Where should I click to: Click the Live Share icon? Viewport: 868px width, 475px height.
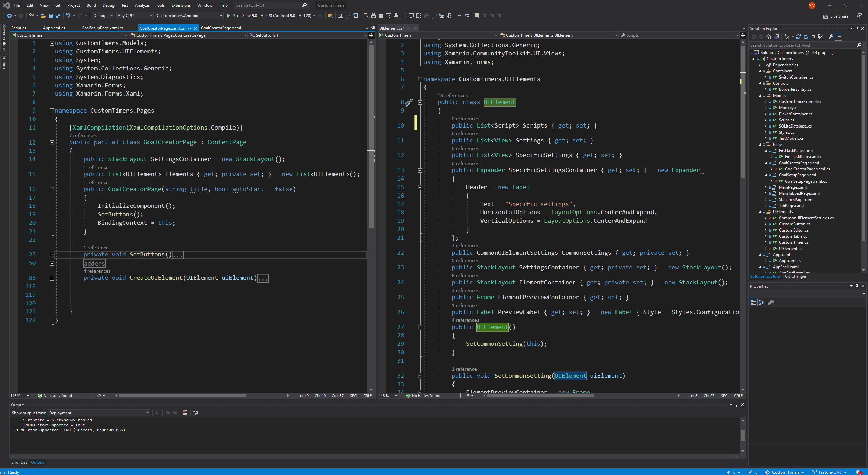[x=836, y=16]
